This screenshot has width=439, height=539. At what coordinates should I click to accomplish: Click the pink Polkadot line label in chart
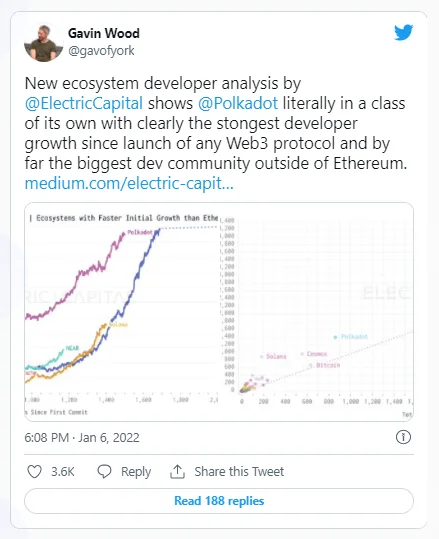click(x=140, y=232)
